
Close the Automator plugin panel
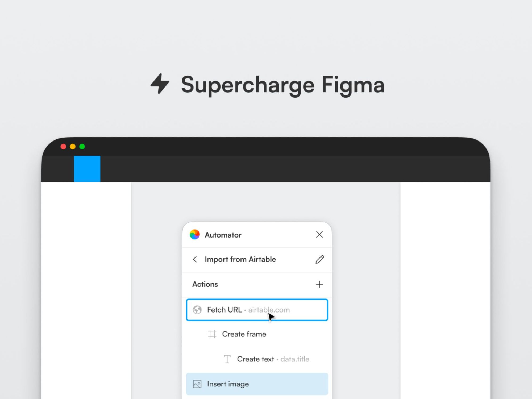319,235
